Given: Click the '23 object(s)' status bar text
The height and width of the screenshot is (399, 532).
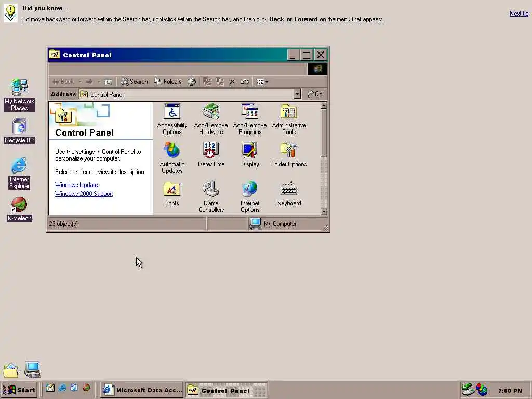Looking at the screenshot, I should coord(63,224).
